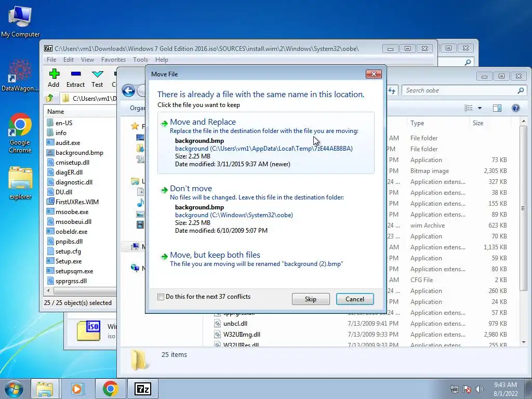
Task: Close the Move File dialog
Action: click(374, 74)
